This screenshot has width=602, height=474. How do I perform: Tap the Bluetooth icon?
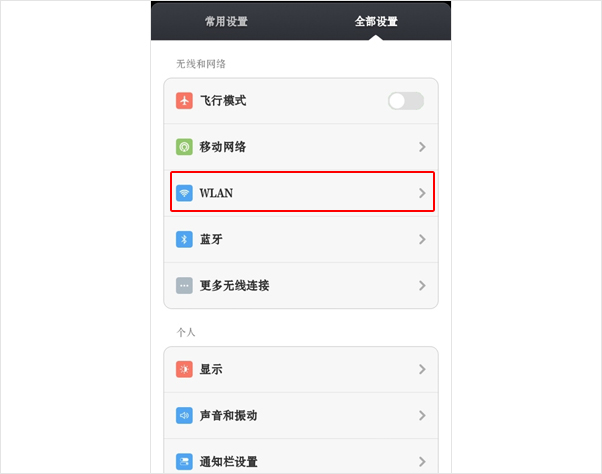point(184,239)
